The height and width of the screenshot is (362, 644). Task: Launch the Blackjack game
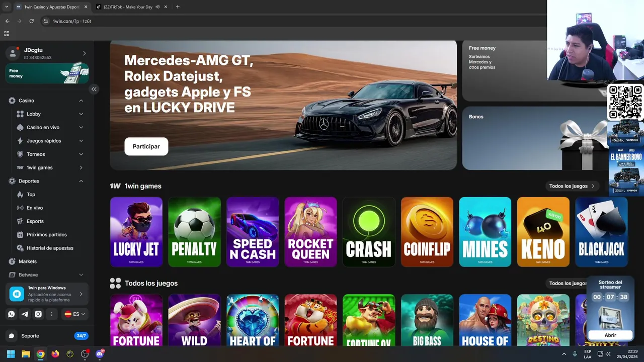click(601, 232)
